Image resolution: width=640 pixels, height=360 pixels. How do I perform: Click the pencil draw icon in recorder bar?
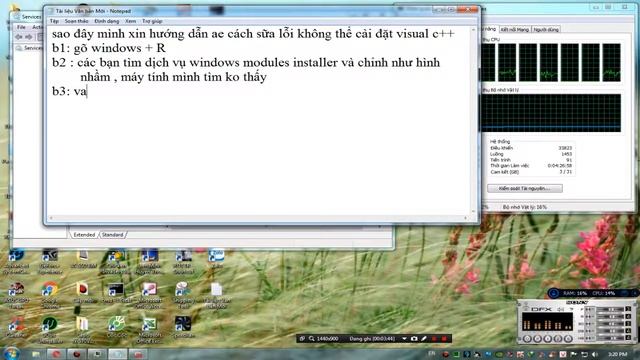tap(424, 338)
